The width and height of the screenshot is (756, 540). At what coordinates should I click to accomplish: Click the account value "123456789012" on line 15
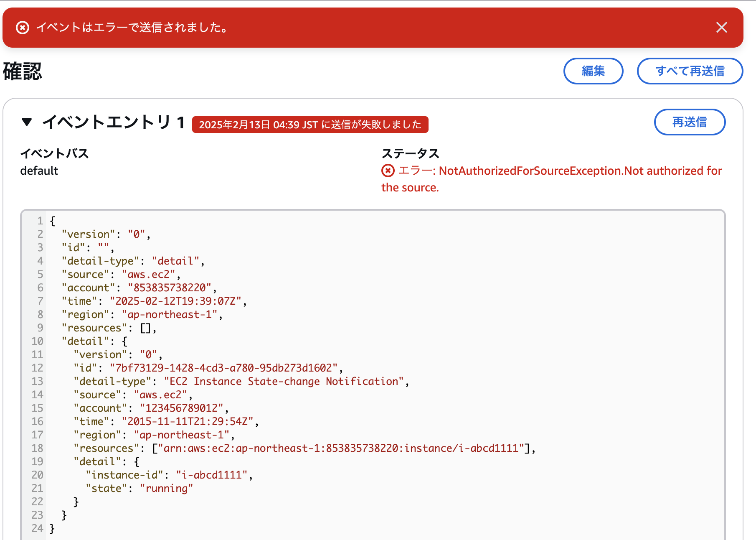click(182, 408)
